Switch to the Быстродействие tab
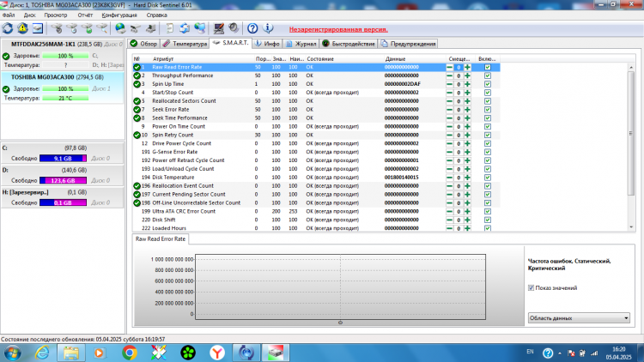Viewport: 644px width, 362px height. [x=349, y=44]
